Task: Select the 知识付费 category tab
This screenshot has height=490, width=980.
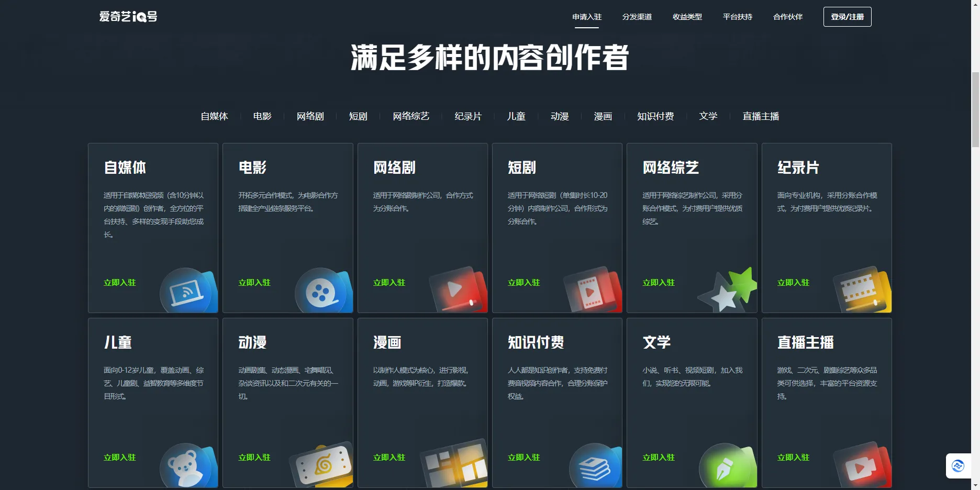Action: click(x=655, y=116)
